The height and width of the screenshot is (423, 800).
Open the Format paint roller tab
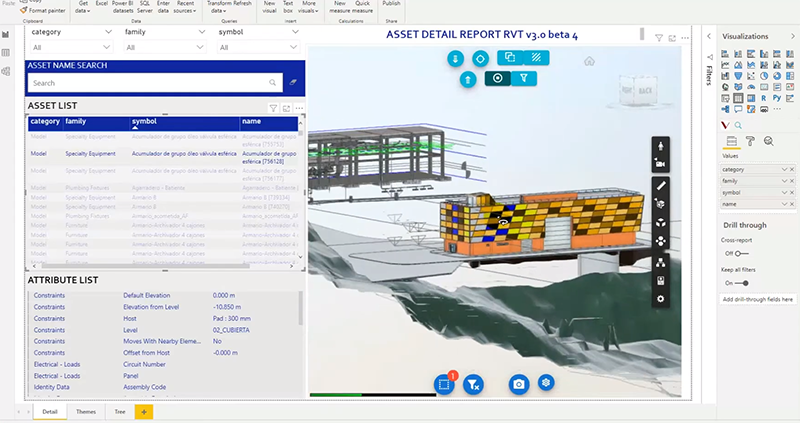coord(750,141)
